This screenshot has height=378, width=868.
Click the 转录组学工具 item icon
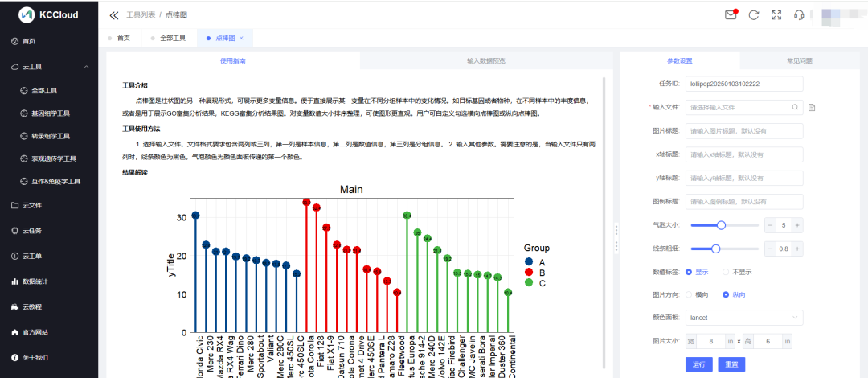23,136
